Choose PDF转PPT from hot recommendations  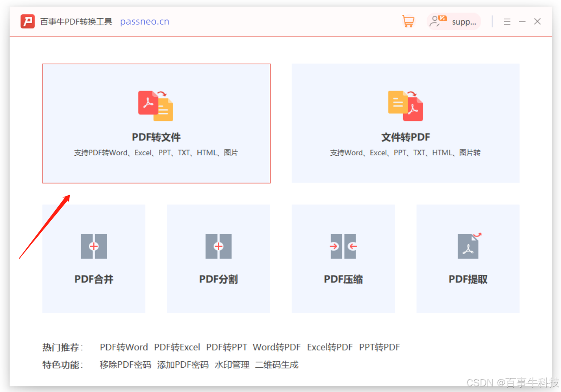click(x=226, y=347)
